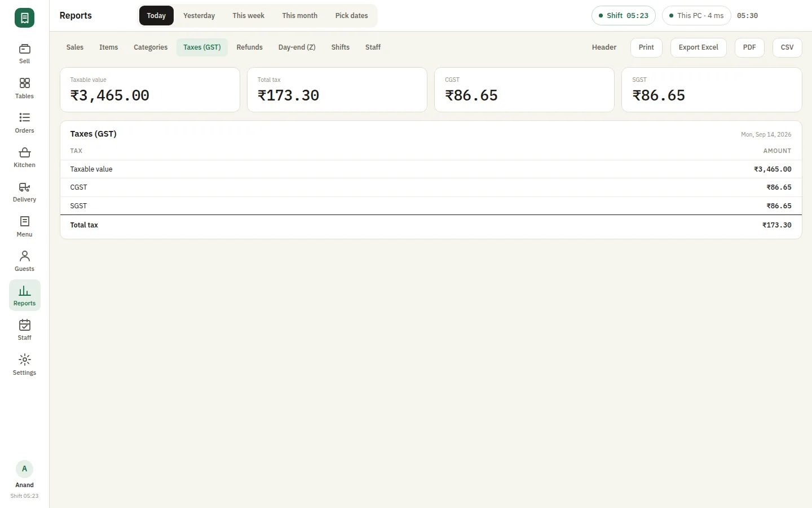Open the Shift 05:23 status pill

(623, 16)
